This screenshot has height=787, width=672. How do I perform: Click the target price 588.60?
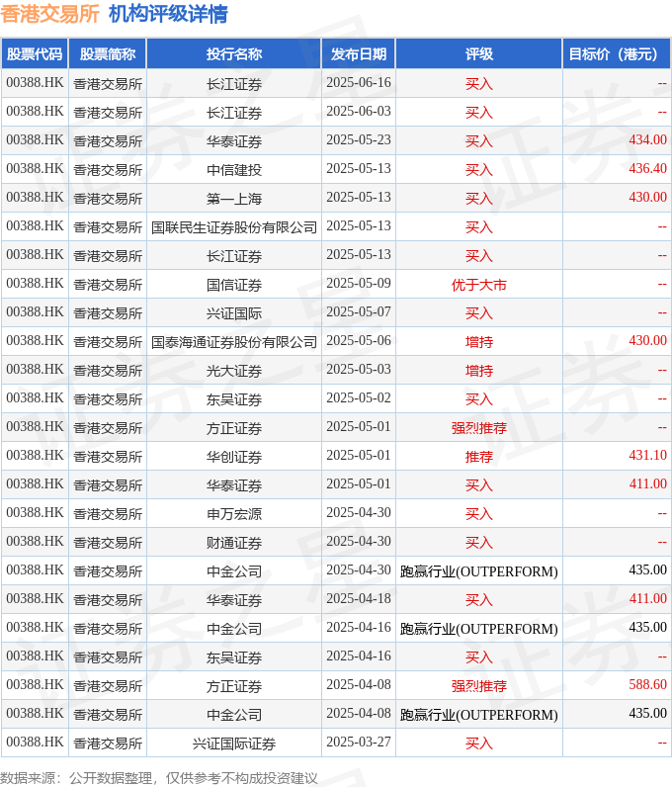pyautogui.click(x=647, y=684)
